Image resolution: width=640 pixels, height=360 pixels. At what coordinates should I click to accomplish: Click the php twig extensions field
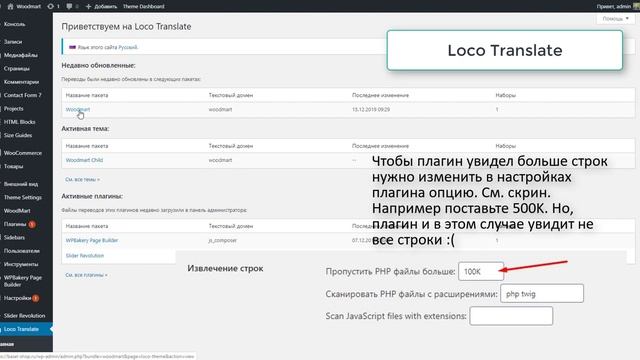542,293
